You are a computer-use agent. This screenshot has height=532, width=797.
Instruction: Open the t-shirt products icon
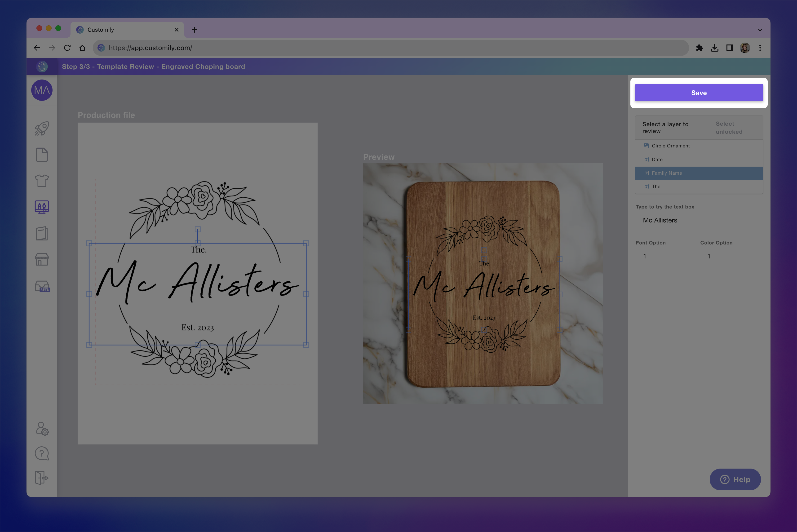42,181
